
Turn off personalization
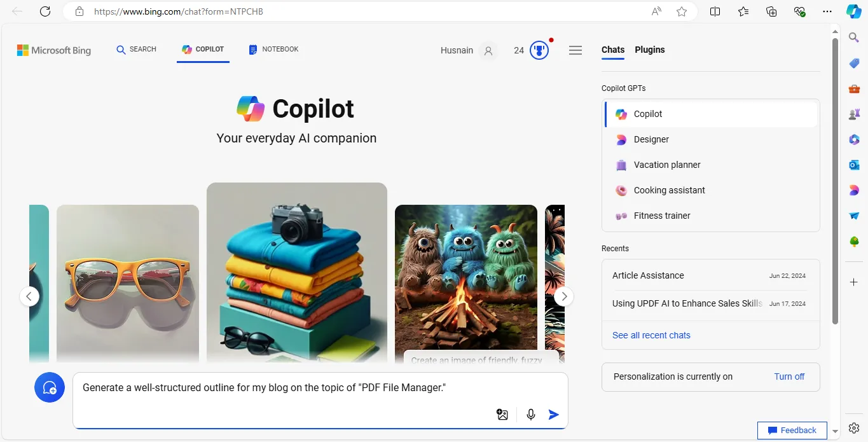click(789, 376)
